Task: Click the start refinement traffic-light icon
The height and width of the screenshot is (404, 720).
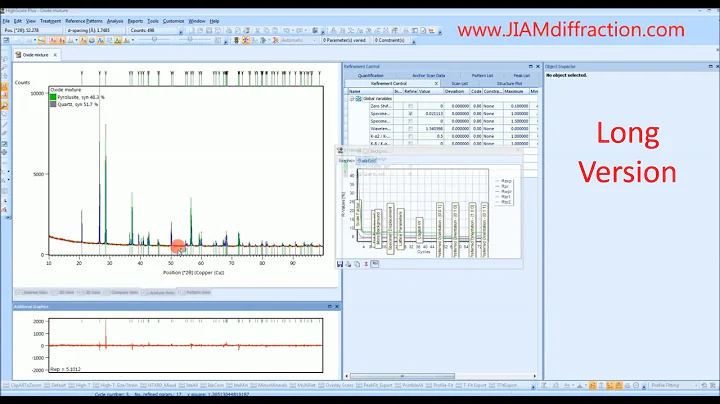Action: tap(236, 40)
